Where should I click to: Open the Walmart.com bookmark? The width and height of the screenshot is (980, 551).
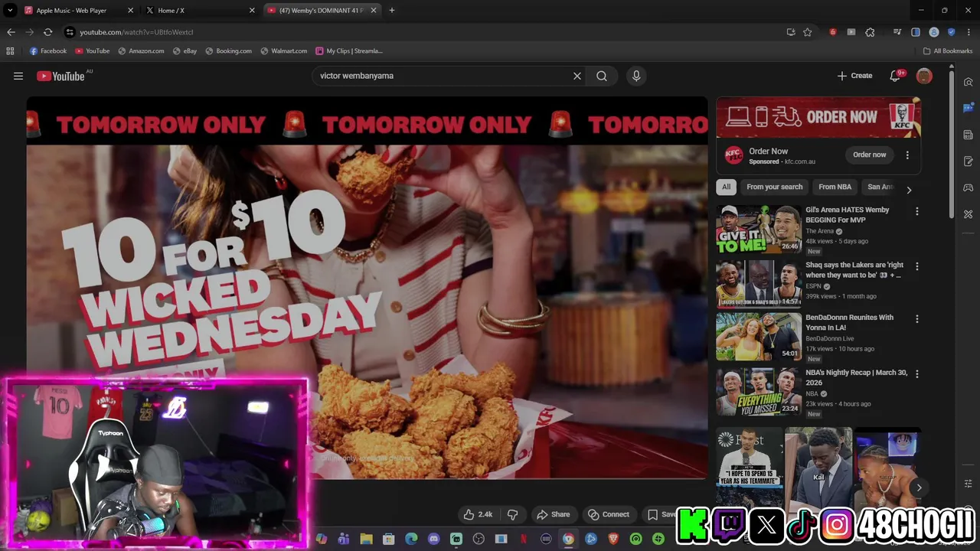coord(283,51)
